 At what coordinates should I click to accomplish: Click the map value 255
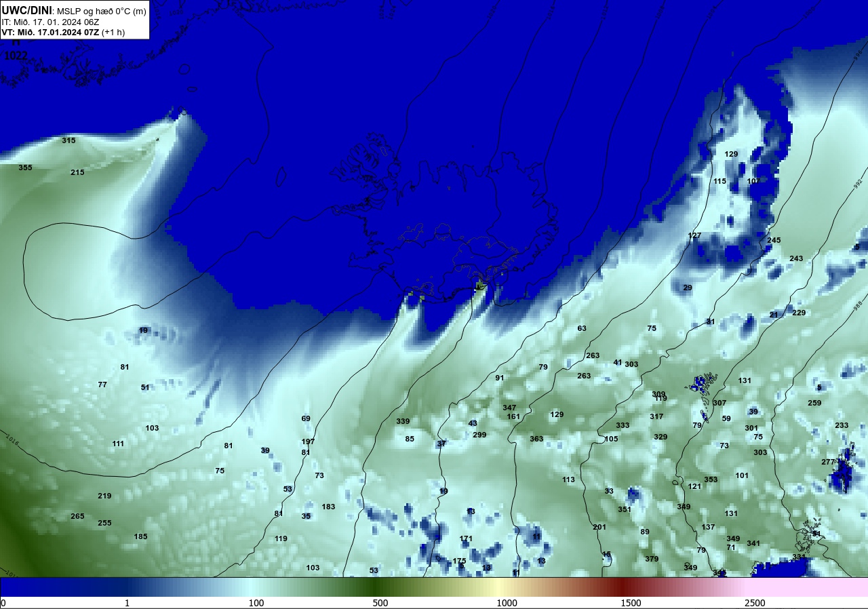[x=104, y=523]
